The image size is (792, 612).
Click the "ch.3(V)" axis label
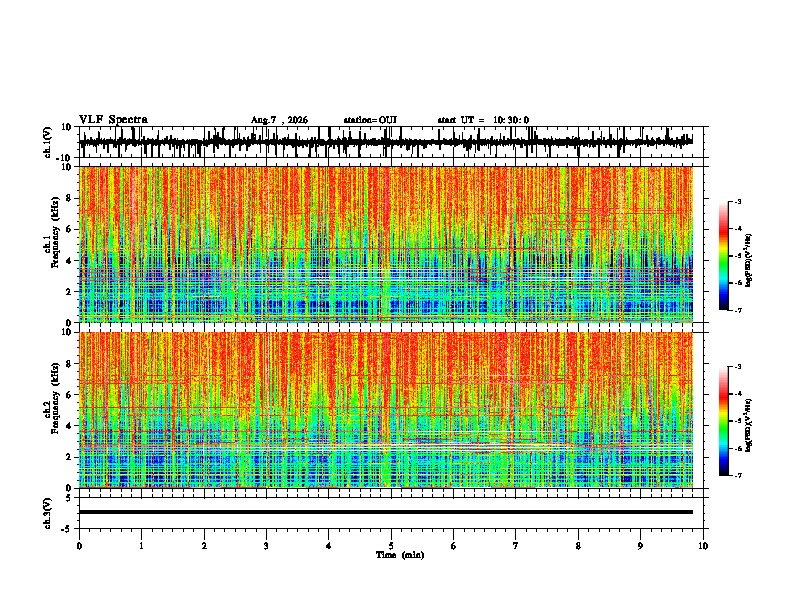pos(48,513)
